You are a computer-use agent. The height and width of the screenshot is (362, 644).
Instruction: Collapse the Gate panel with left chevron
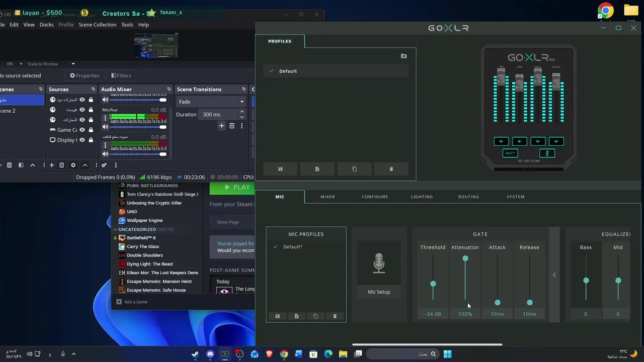[x=554, y=275]
